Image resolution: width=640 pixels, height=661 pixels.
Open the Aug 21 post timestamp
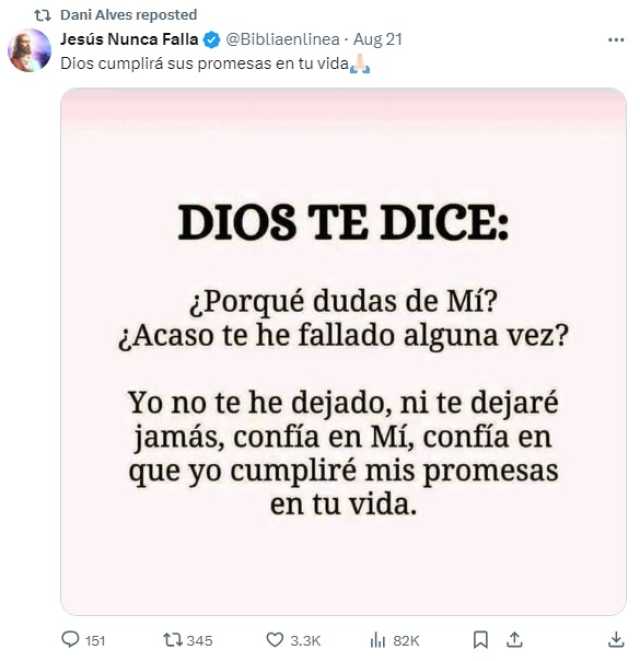pyautogui.click(x=378, y=39)
